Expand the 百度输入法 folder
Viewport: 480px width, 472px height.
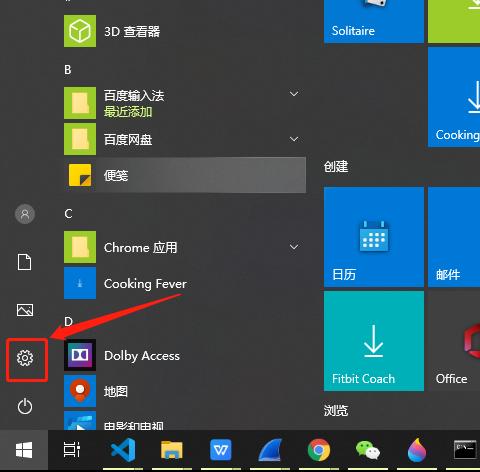point(294,94)
